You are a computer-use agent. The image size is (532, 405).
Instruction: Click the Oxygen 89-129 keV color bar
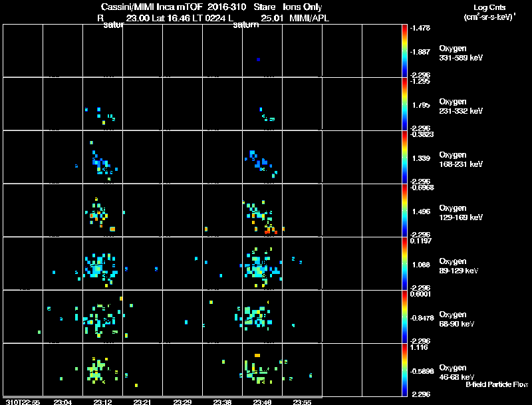point(404,263)
